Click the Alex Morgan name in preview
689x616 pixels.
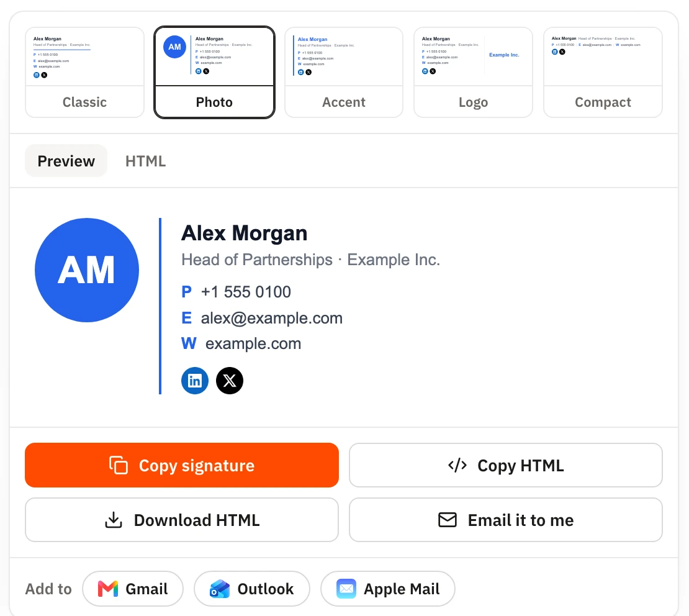245,233
